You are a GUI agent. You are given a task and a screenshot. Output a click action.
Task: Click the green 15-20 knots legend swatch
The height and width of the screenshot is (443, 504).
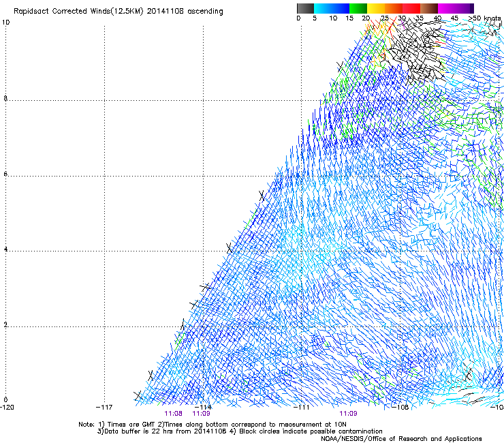(x=358, y=8)
